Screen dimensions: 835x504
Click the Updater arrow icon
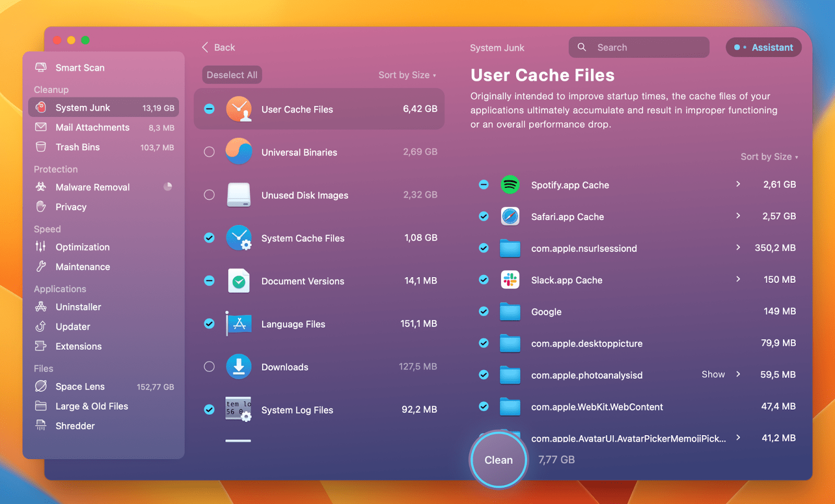(x=41, y=327)
